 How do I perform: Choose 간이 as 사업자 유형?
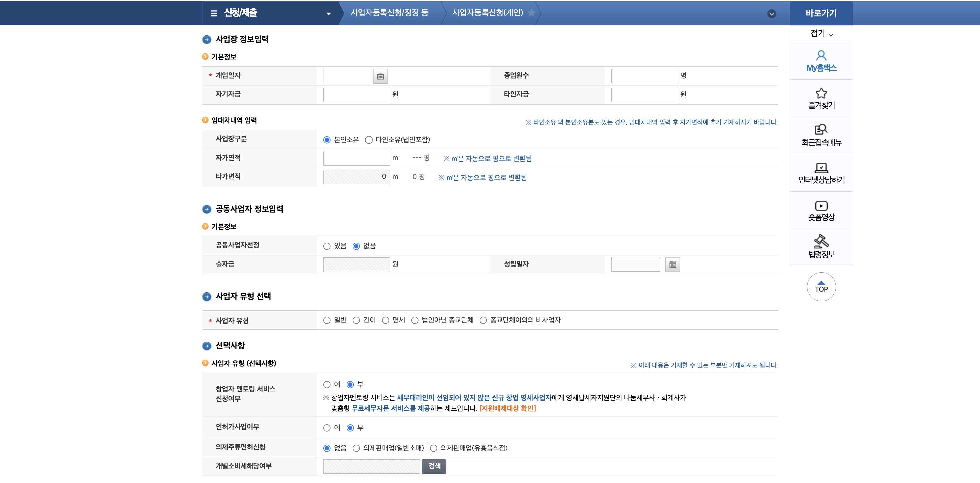point(356,321)
